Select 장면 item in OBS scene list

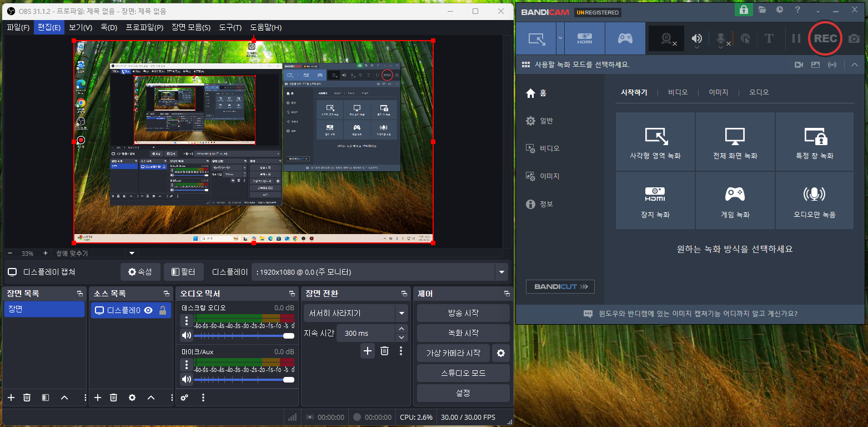click(x=44, y=309)
